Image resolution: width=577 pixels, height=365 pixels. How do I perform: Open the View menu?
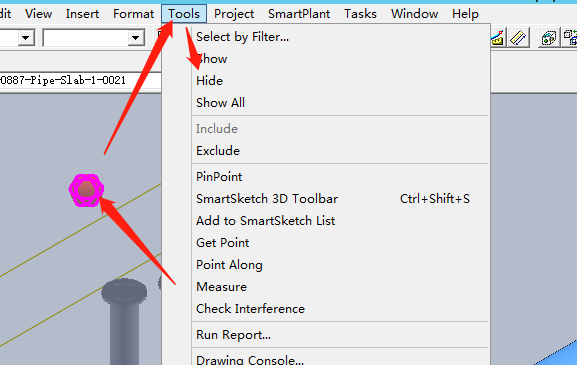[38, 14]
